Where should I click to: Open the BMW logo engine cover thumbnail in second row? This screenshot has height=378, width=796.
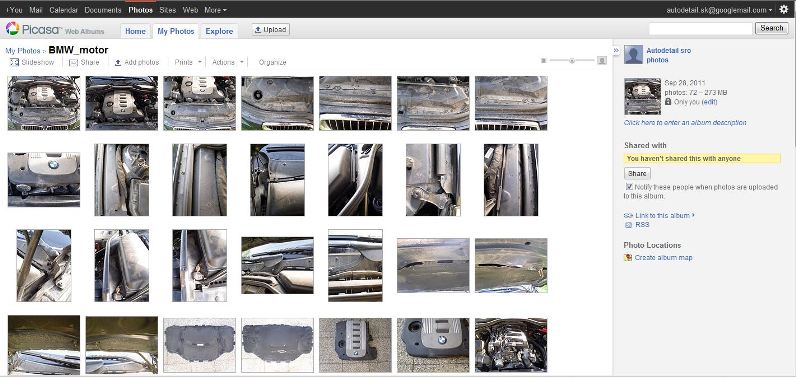tap(44, 180)
